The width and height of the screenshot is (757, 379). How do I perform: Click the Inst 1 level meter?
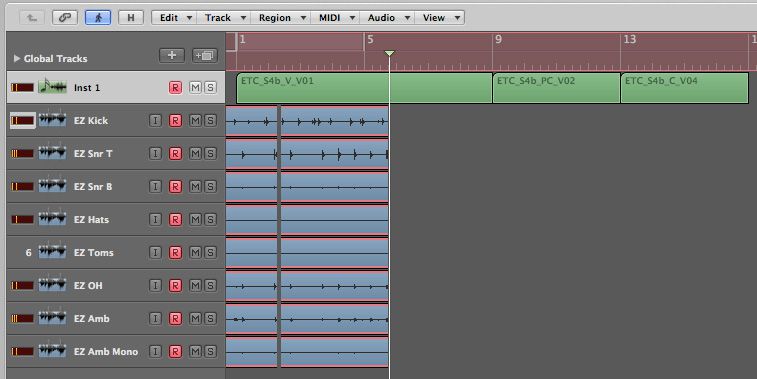23,87
